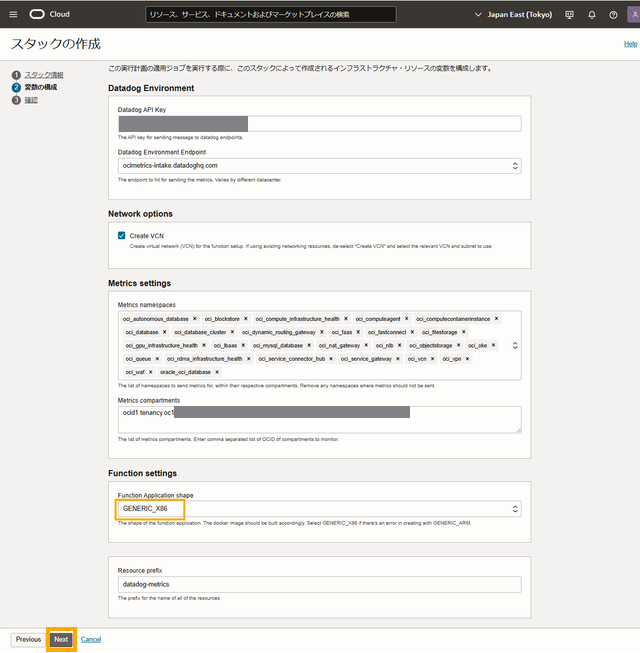Viewport: 640px width, 653px height.
Task: Remove the oci_database namespace chip
Action: [x=164, y=332]
